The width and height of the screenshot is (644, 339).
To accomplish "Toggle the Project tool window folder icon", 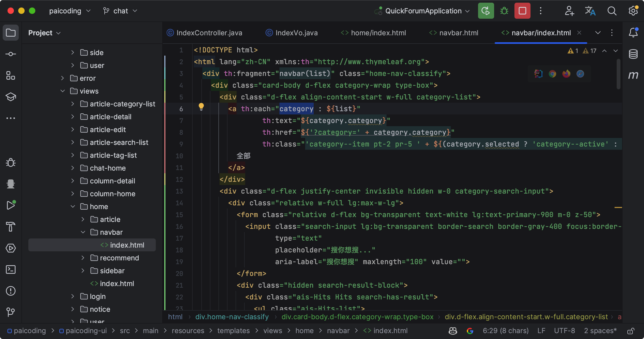I will click(11, 33).
